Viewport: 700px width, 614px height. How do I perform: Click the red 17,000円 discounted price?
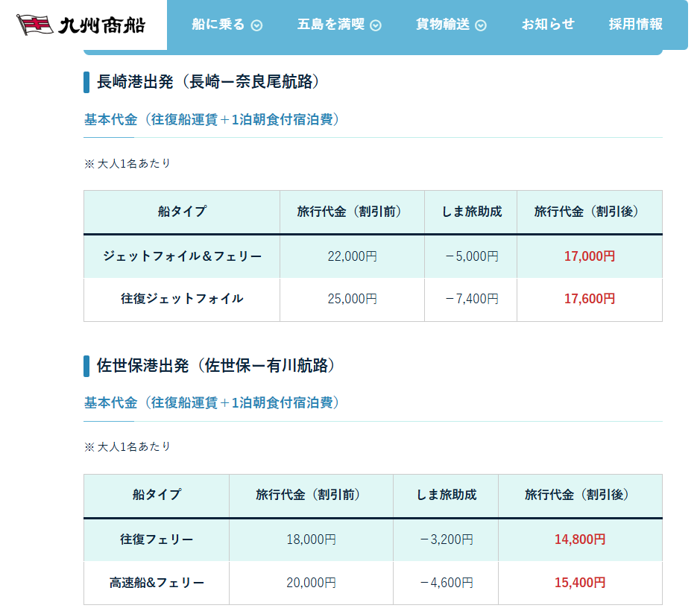point(589,256)
